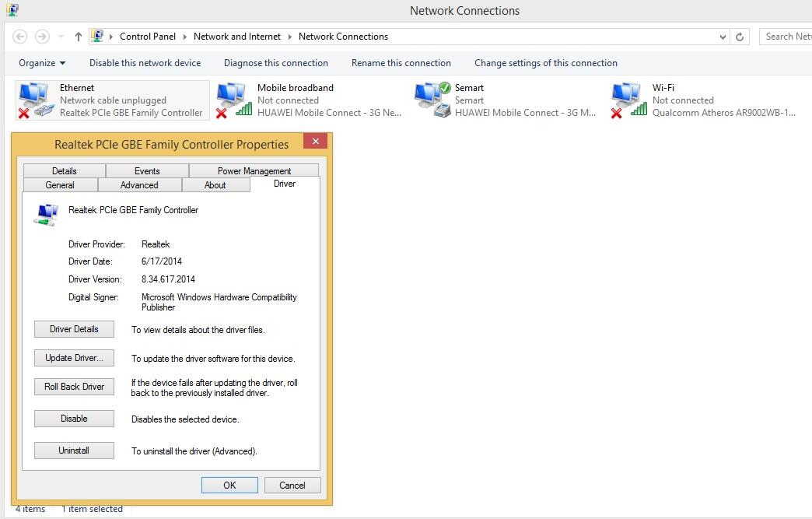Click the Driver Date value 6/17/2014

pyautogui.click(x=162, y=261)
